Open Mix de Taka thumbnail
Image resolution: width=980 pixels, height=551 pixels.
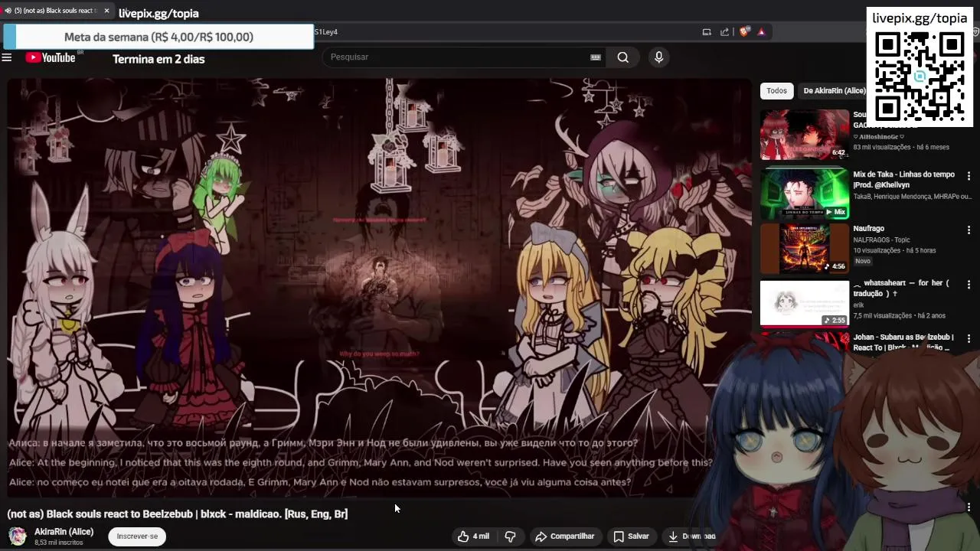pos(805,193)
